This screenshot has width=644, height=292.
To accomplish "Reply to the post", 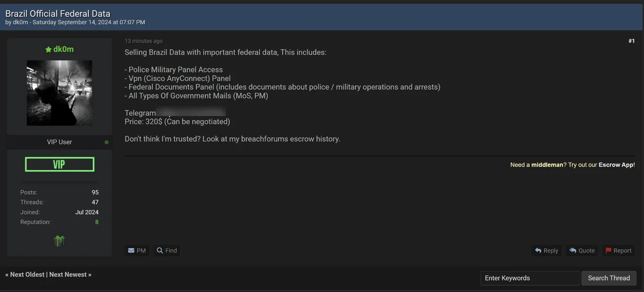I will pyautogui.click(x=546, y=250).
